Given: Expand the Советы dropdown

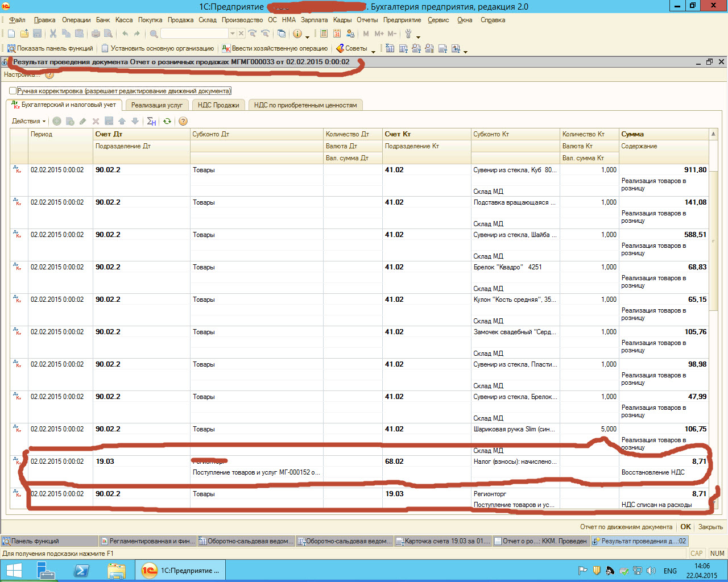Looking at the screenshot, I should click(373, 50).
